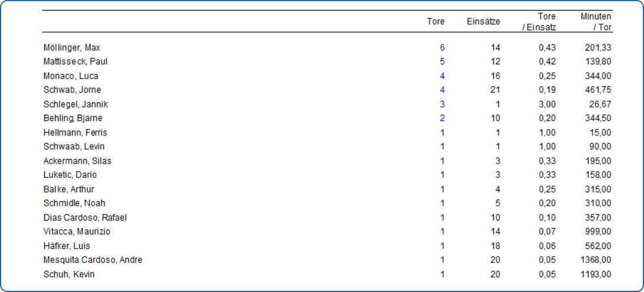Viewport: 644px width, 292px height.
Task: Select the name Schwaab, Levin
Action: pyautogui.click(x=74, y=147)
